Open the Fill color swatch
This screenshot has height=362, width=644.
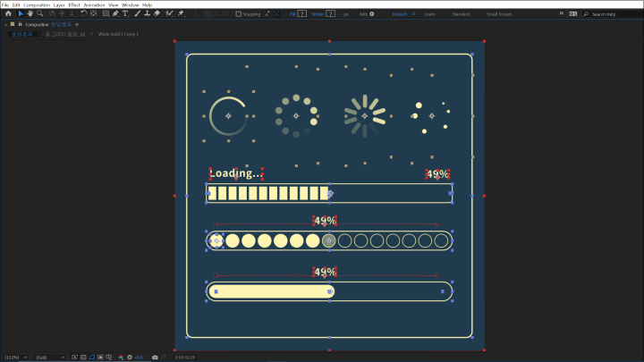point(302,14)
